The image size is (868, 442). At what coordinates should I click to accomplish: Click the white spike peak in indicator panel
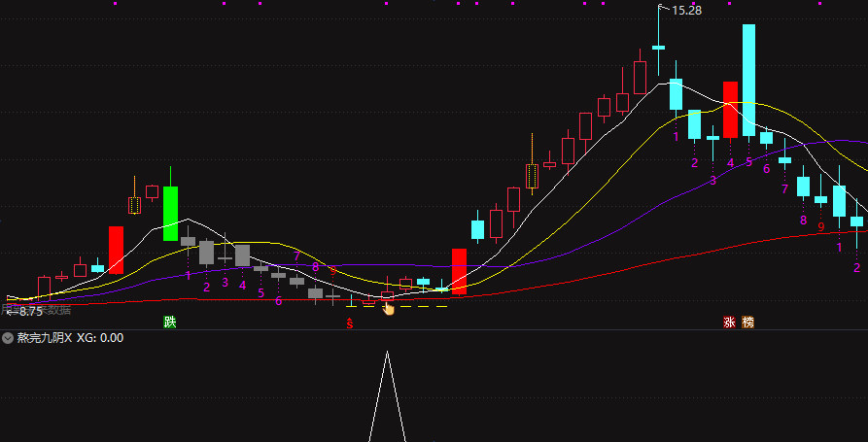coord(388,353)
